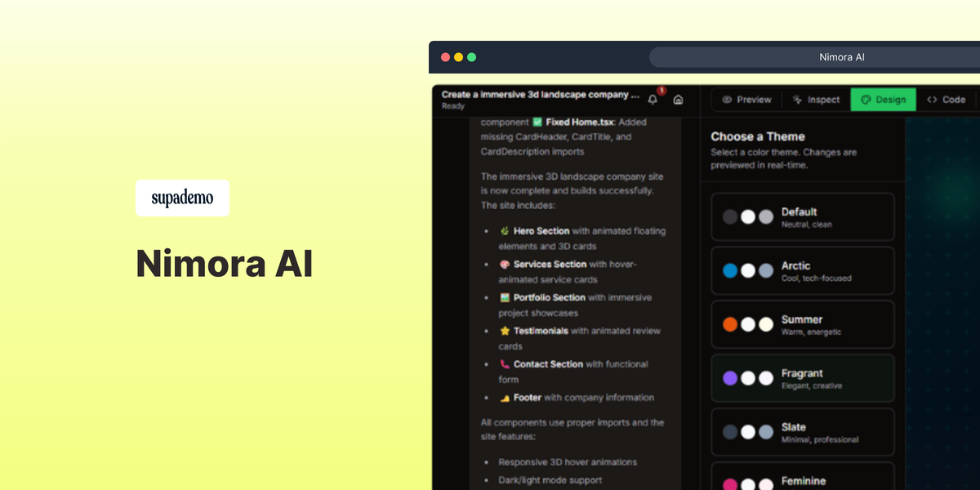980x490 pixels.
Task: Click 'Dark/light mode support' bullet
Action: click(550, 480)
